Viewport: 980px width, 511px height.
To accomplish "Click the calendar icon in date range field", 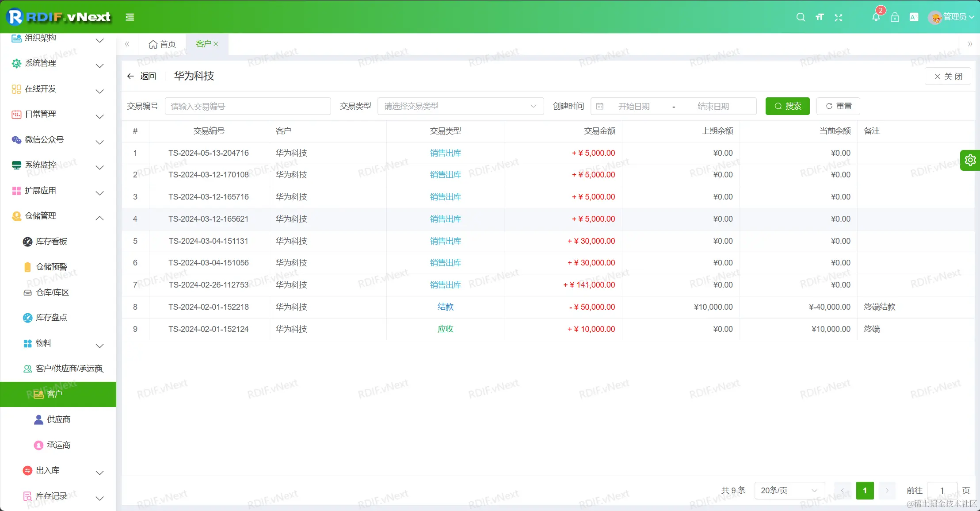I will tap(600, 106).
